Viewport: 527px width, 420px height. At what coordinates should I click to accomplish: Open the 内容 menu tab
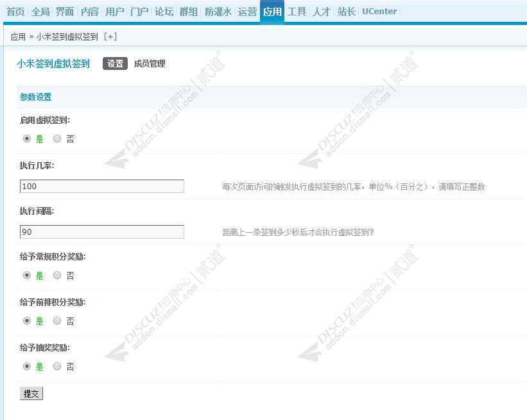point(90,12)
